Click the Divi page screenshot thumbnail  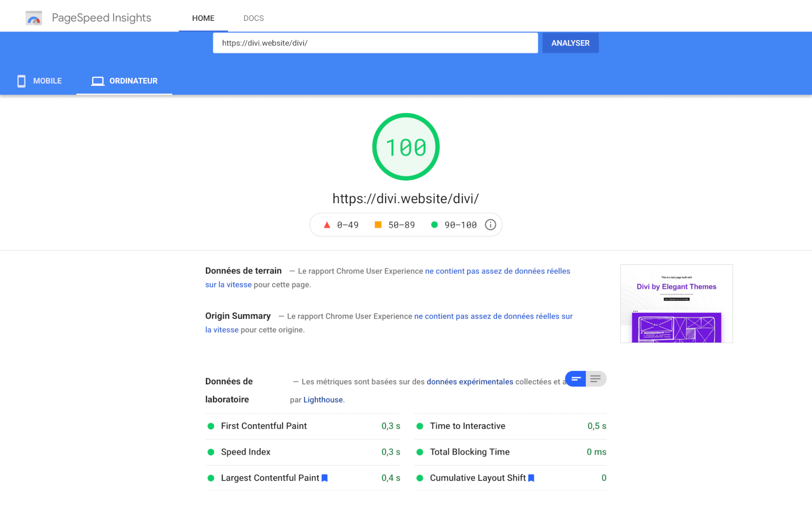click(676, 304)
